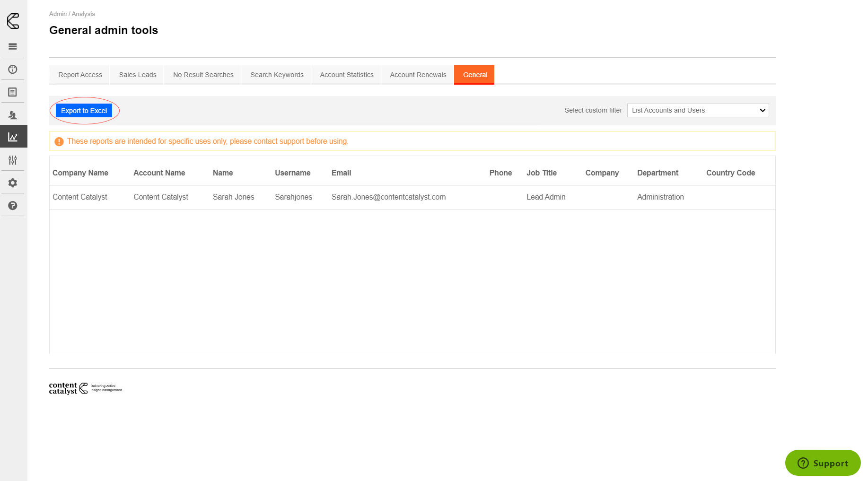Select the Account Renewals tab
This screenshot has height=481, width=868.
point(418,75)
